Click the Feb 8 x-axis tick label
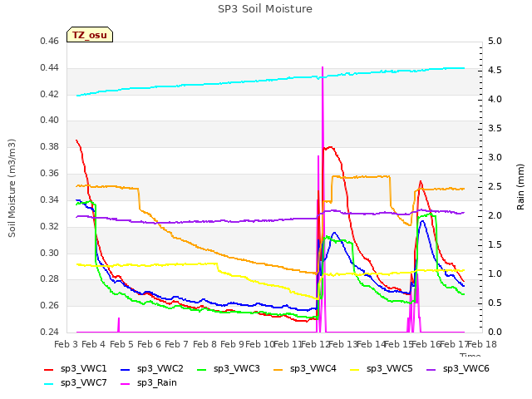 [204, 345]
